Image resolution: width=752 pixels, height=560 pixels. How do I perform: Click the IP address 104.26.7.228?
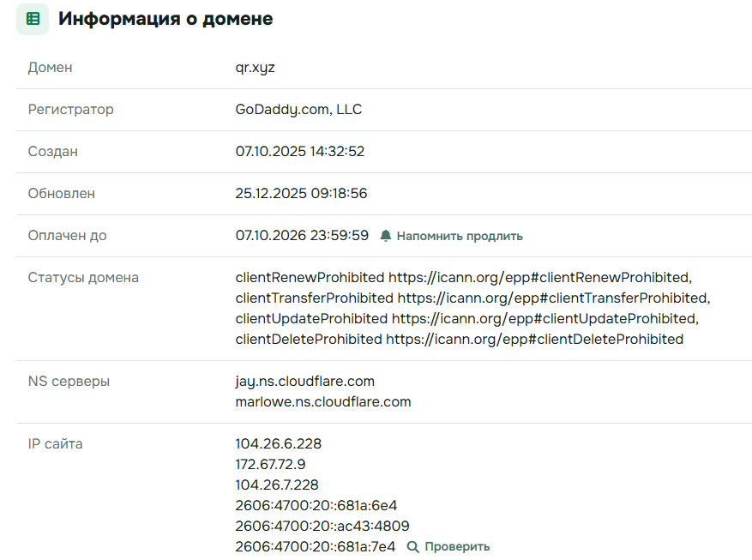277,485
